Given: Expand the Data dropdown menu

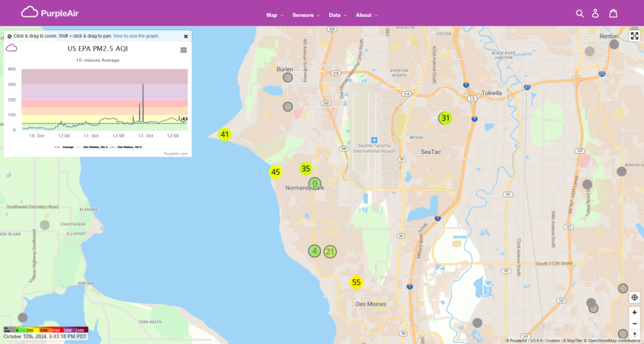Looking at the screenshot, I should [x=338, y=15].
